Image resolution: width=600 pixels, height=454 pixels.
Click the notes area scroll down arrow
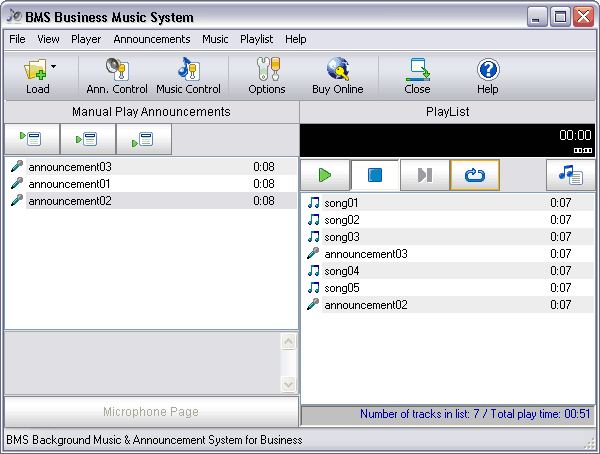pyautogui.click(x=289, y=384)
